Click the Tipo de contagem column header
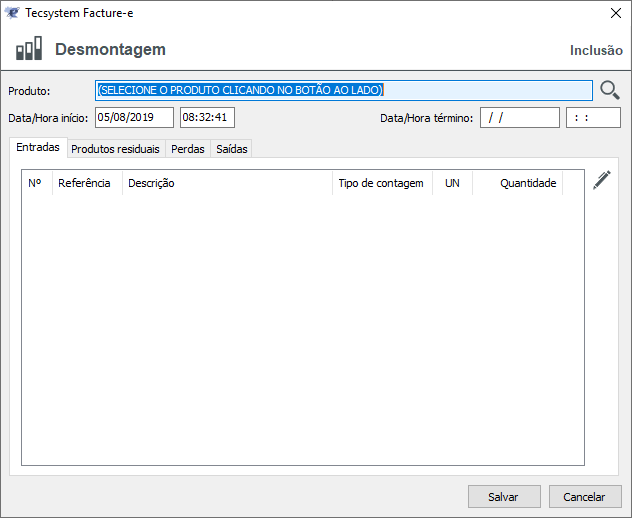 coord(381,183)
